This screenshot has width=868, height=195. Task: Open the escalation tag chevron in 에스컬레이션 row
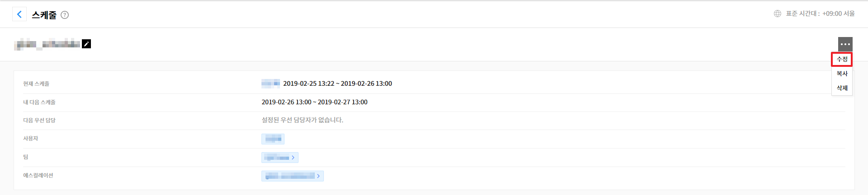click(x=318, y=176)
